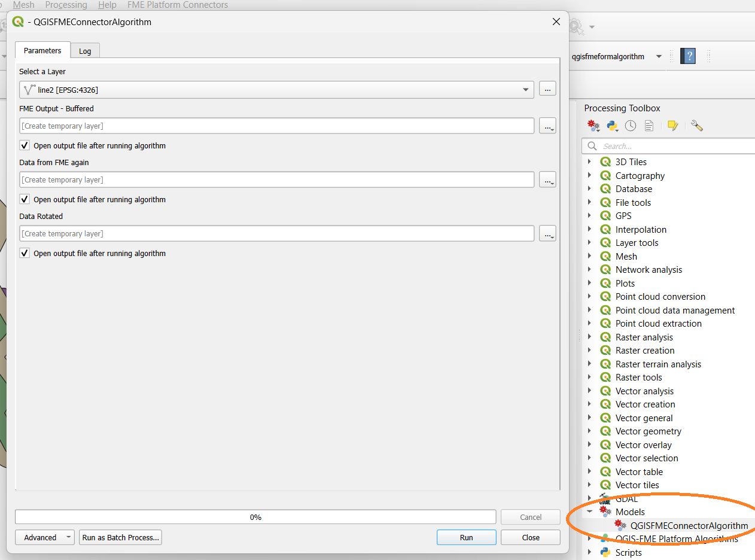Open the Mesh menu
The width and height of the screenshot is (755, 560).
(x=24, y=5)
